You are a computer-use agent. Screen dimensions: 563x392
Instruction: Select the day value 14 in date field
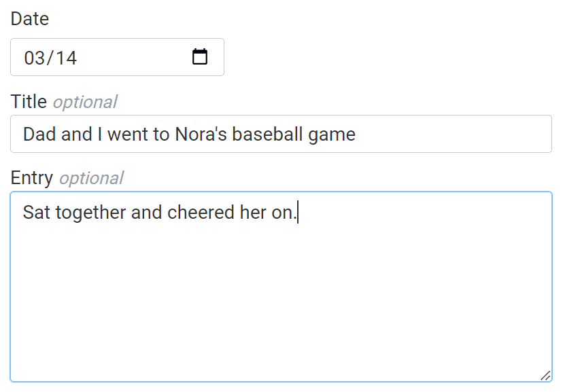click(x=66, y=58)
